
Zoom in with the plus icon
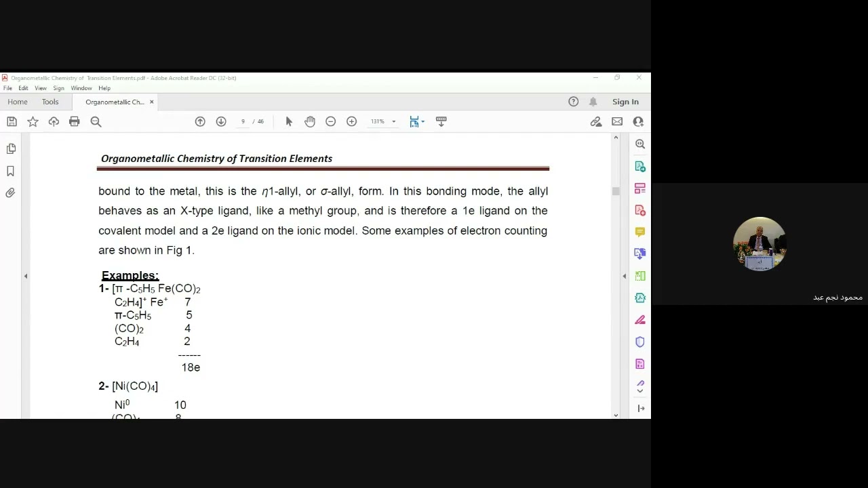point(351,121)
